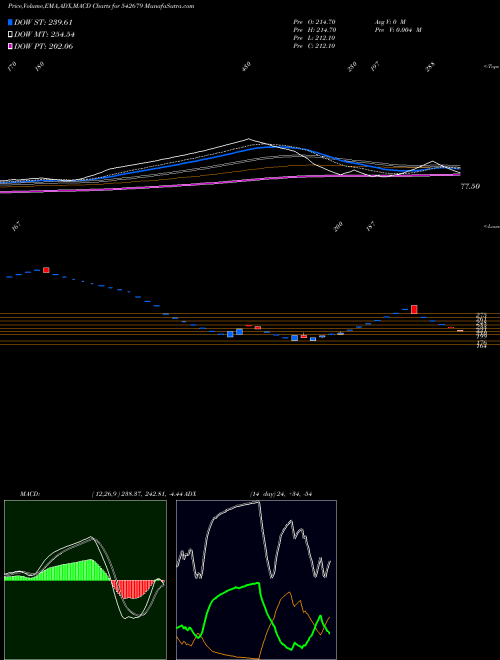Click the MACD (12,26,9) values text
Viewport: 500px width, 660px height.
tap(138, 494)
